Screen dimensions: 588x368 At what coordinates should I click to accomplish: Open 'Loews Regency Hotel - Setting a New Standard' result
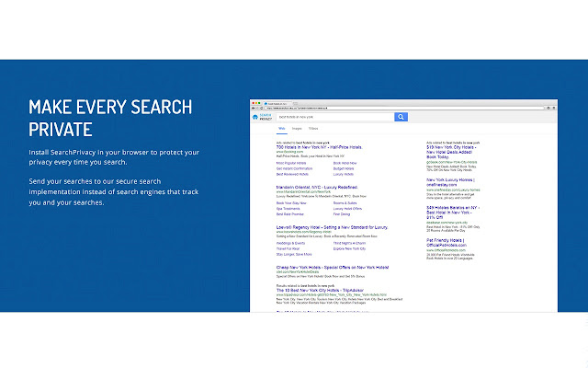[332, 227]
